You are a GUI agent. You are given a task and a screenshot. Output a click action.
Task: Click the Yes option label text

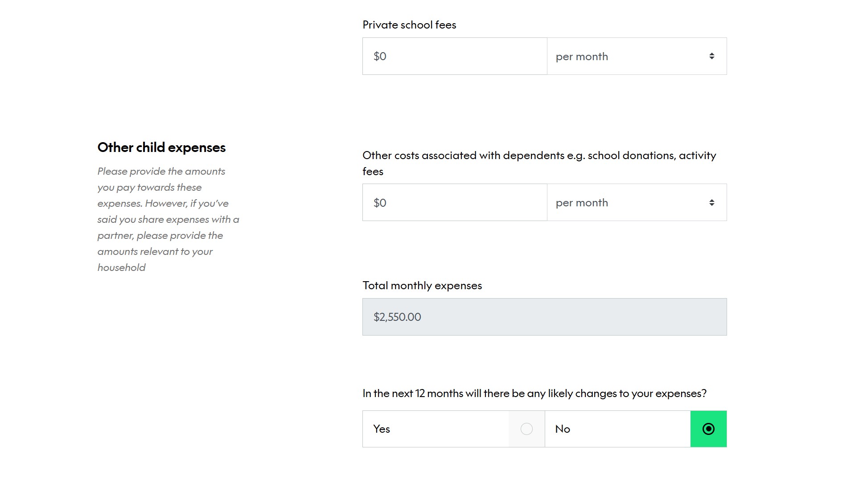click(382, 429)
